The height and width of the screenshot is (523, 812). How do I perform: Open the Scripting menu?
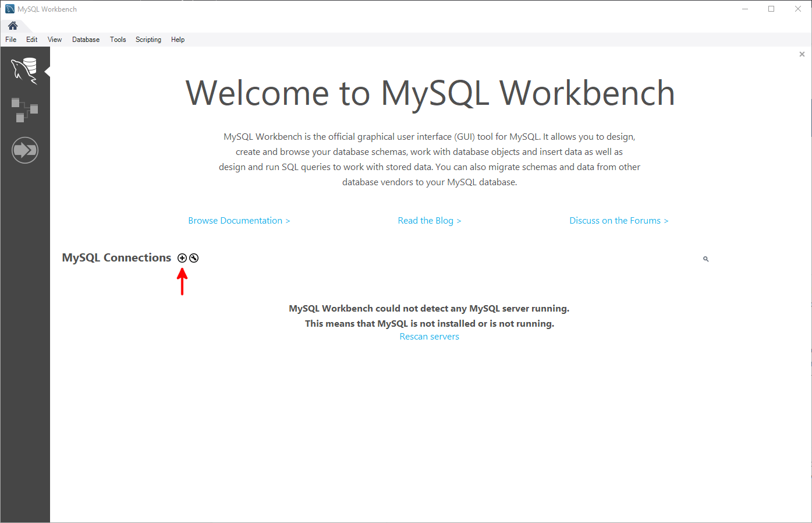click(x=148, y=39)
